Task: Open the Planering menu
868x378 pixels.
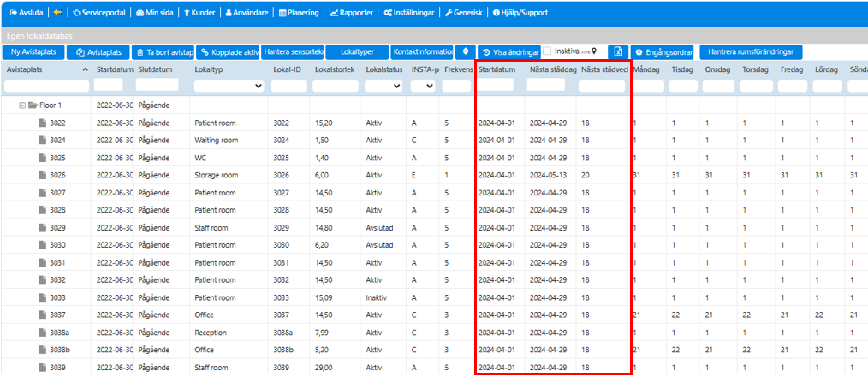Action: click(x=299, y=12)
